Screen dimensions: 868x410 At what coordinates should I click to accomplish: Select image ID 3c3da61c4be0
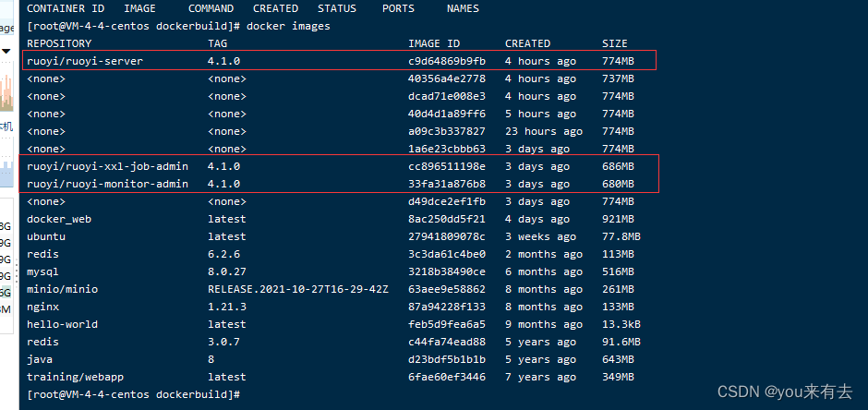pyautogui.click(x=447, y=254)
